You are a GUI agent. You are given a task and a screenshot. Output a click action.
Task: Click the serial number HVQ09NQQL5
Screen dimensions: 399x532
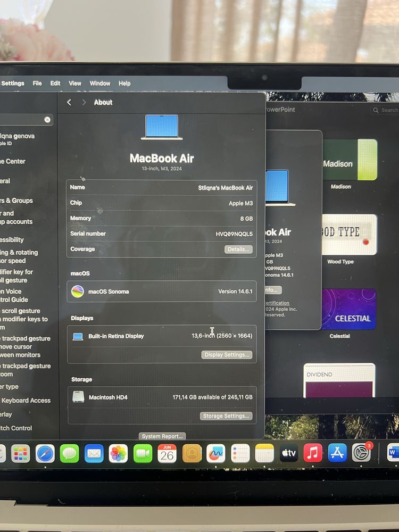click(234, 234)
